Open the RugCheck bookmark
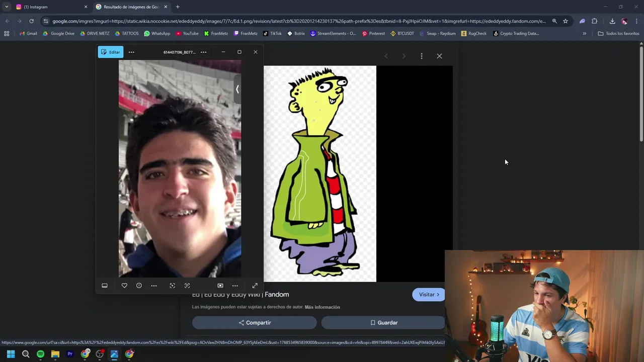The height and width of the screenshot is (362, 644). click(x=473, y=34)
